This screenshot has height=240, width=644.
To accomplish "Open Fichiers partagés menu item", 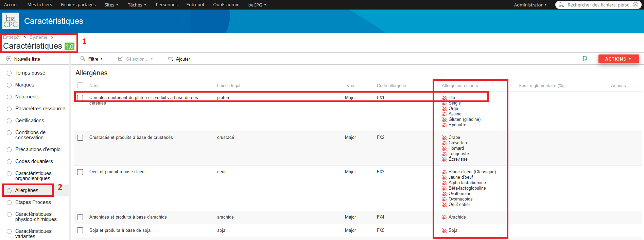I will point(78,5).
